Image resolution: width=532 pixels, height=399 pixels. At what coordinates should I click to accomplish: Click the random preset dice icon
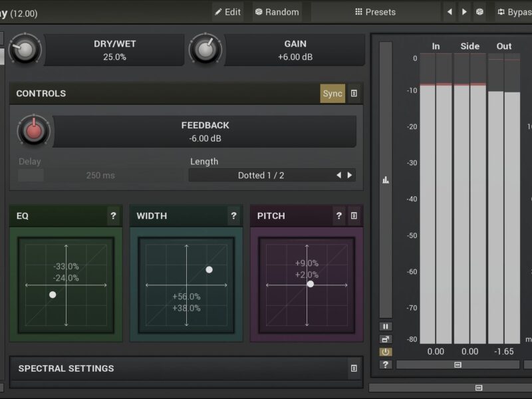(479, 12)
